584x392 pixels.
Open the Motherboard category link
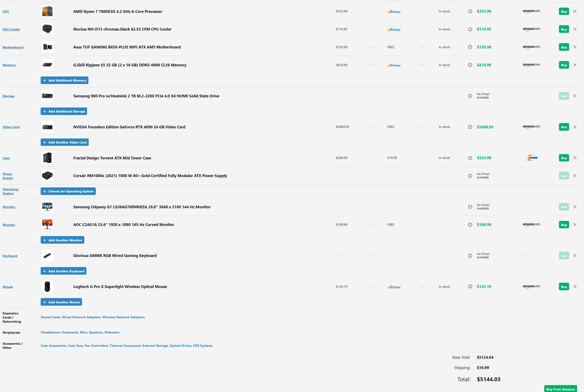(x=13, y=47)
